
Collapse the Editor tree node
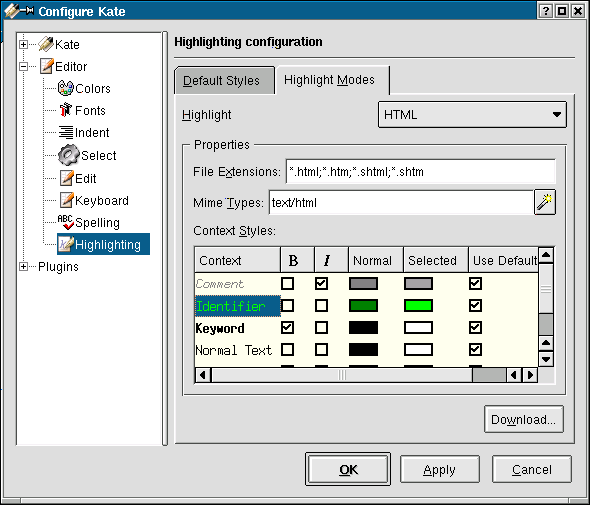tap(23, 67)
